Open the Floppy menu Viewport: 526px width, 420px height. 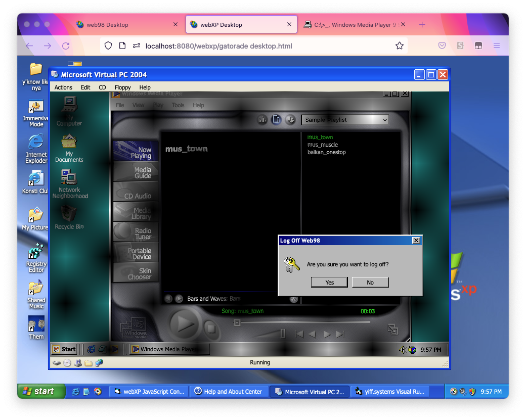coord(122,87)
